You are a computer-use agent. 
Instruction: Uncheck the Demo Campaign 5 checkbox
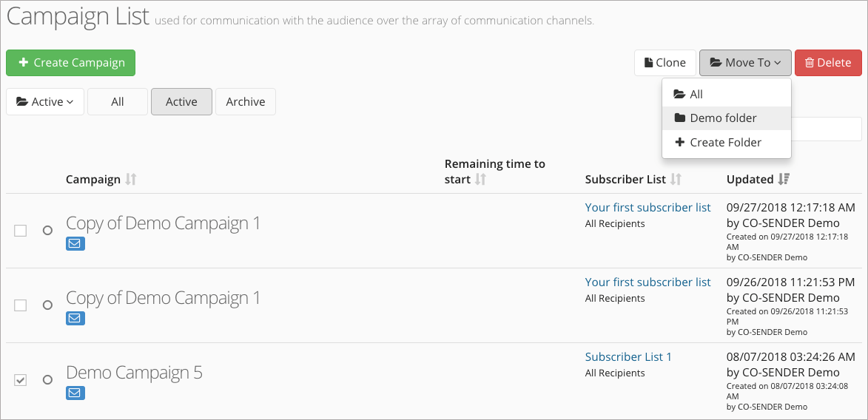[21, 380]
